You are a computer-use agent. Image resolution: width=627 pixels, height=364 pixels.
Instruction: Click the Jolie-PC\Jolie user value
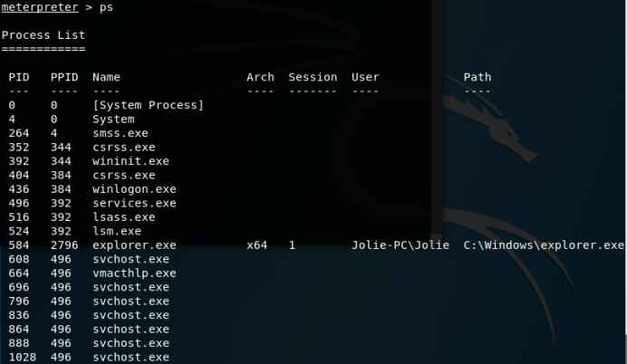coord(400,245)
